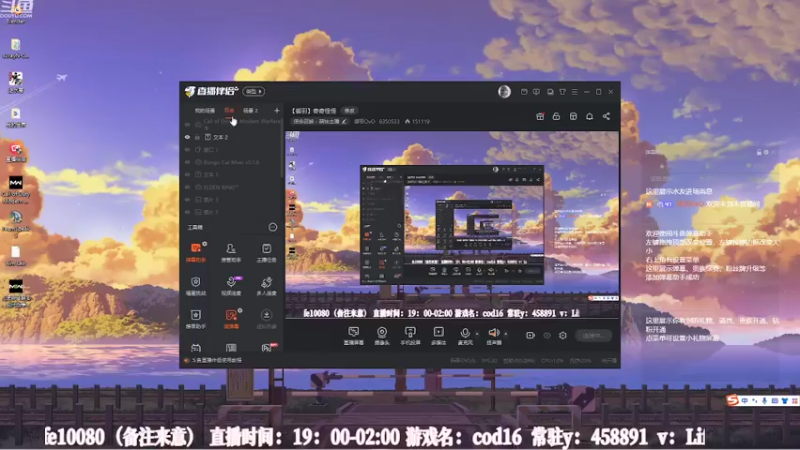Image resolution: width=800 pixels, height=450 pixels.
Task: Click the 麦克风 microphone icon
Action: click(x=464, y=335)
